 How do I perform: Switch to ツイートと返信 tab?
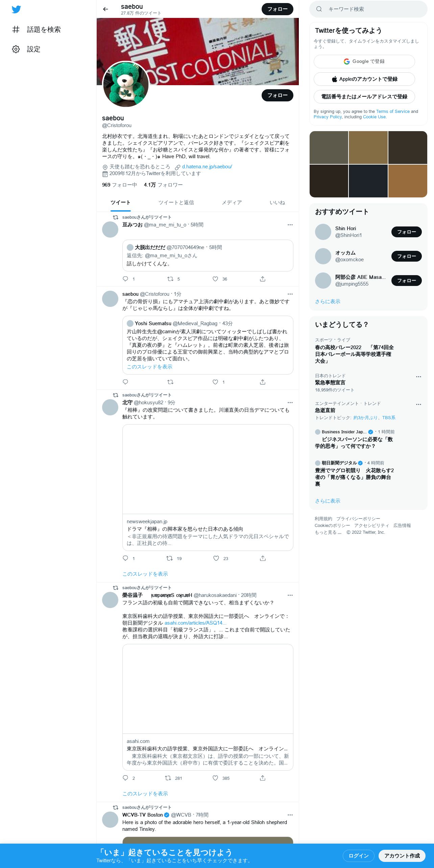pyautogui.click(x=176, y=202)
